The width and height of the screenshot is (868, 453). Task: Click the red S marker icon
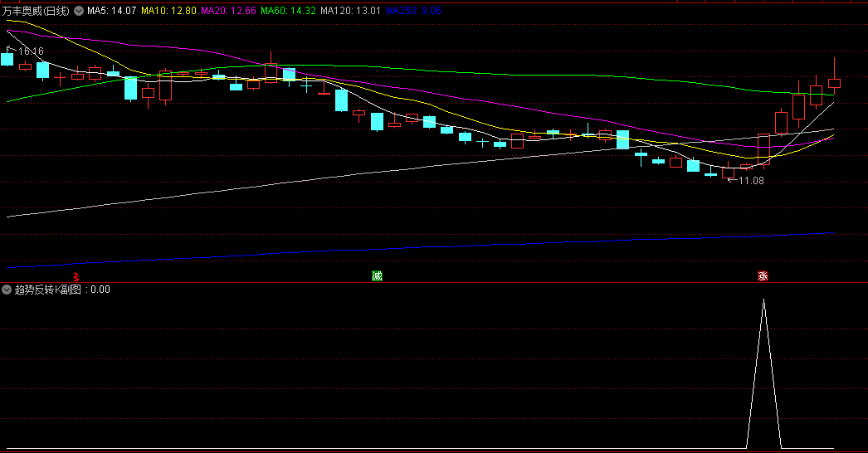(76, 277)
